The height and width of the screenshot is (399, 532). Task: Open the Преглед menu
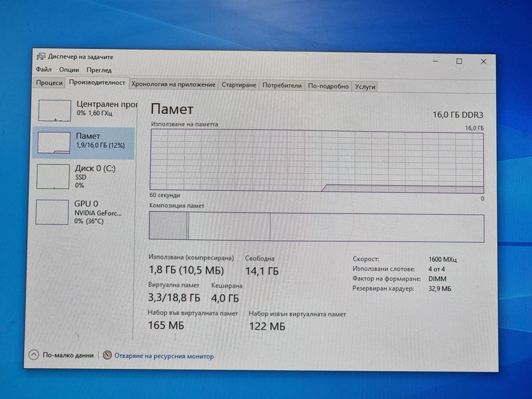(x=99, y=70)
